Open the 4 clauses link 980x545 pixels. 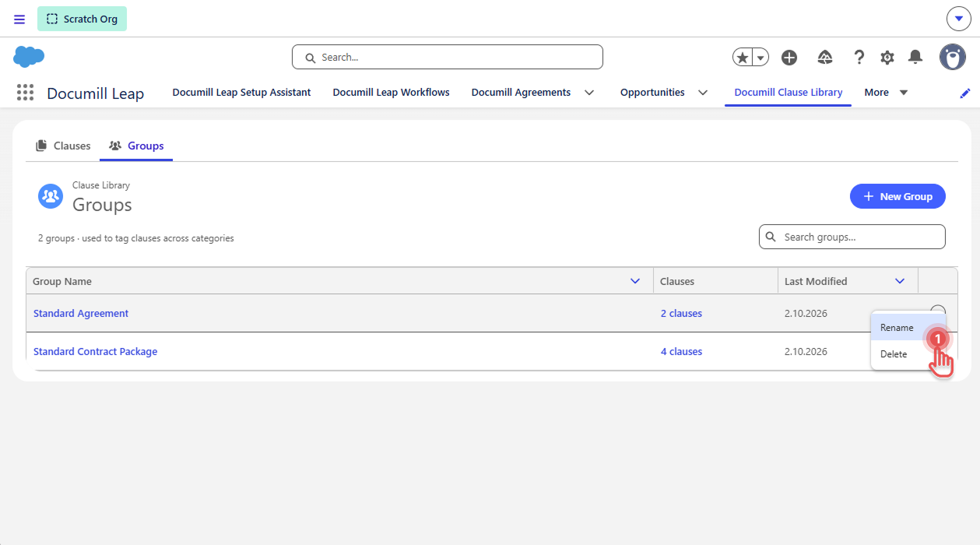[x=681, y=351]
